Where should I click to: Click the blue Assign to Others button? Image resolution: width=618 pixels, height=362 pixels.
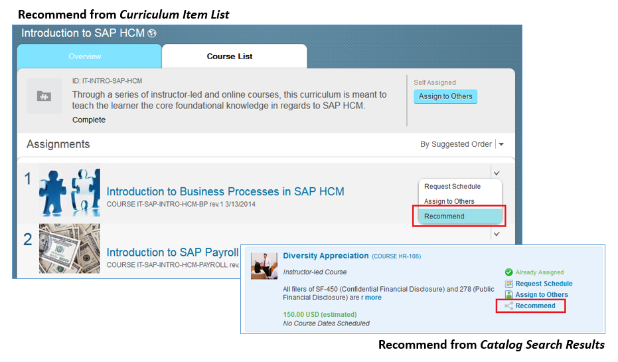click(445, 96)
